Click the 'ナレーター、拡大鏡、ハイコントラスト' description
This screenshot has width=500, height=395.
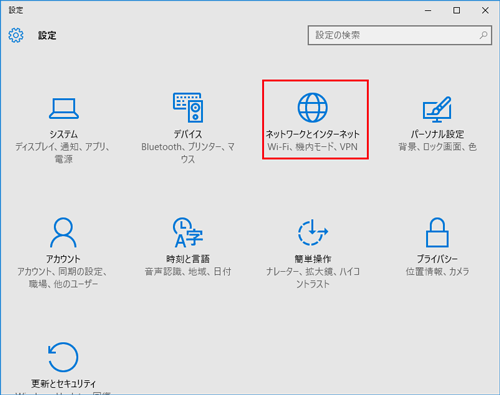pyautogui.click(x=313, y=278)
